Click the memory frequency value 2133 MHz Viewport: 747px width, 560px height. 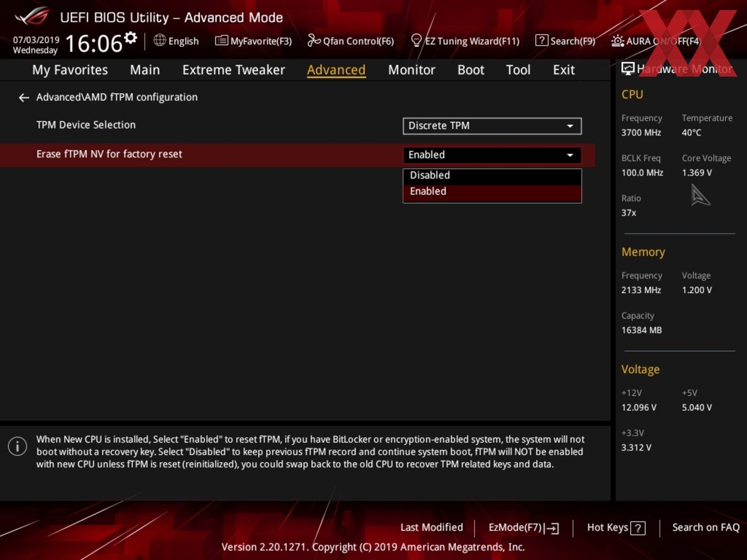click(641, 290)
